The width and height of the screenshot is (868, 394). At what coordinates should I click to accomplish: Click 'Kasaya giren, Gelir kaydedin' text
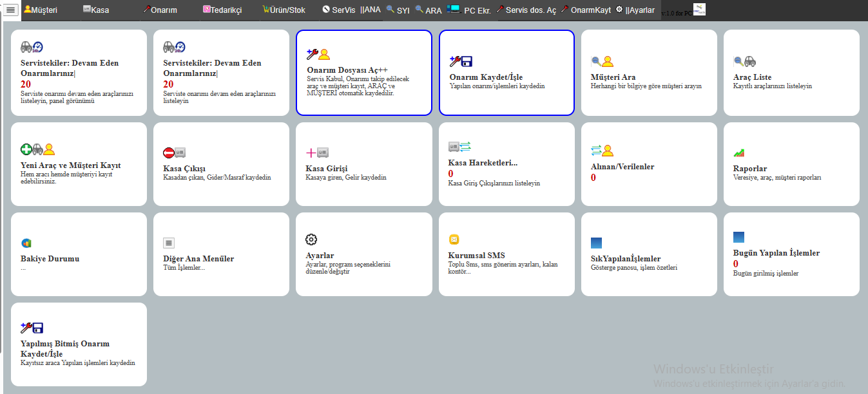coord(346,177)
